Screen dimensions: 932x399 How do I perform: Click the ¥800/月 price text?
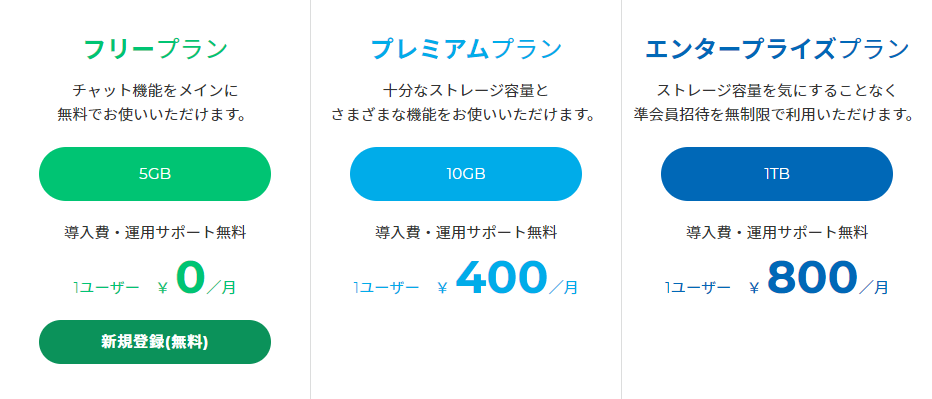[x=819, y=279]
